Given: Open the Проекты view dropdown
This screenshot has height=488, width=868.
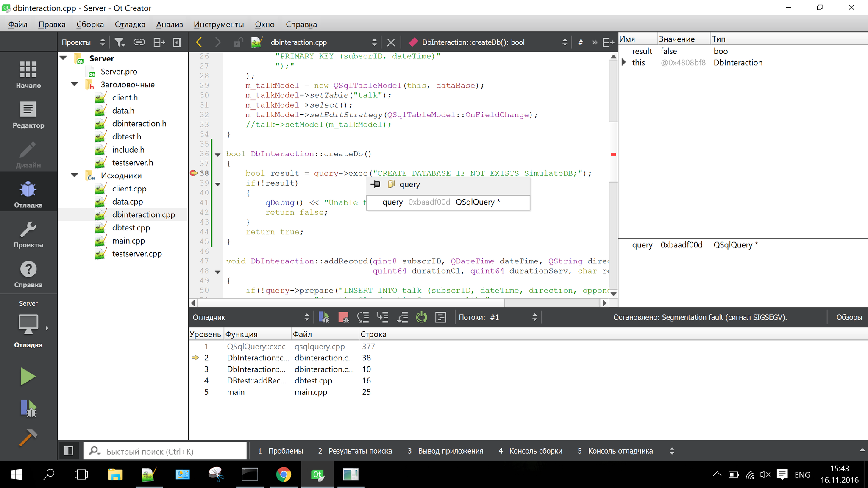Looking at the screenshot, I should [83, 42].
